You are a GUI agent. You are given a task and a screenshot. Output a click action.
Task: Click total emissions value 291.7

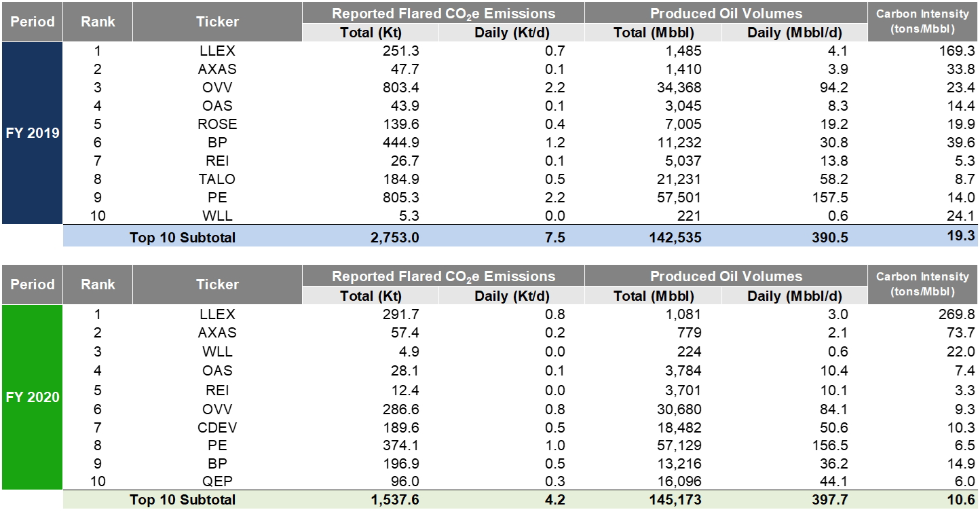pyautogui.click(x=402, y=314)
